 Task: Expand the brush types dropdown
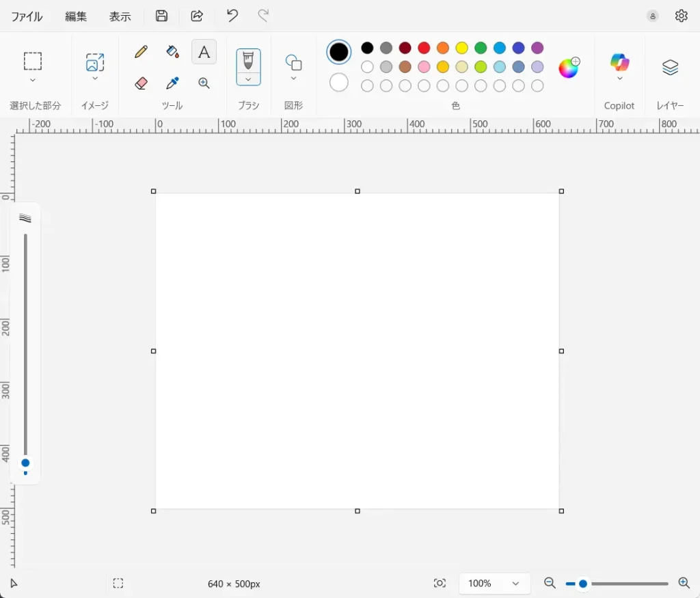(248, 79)
